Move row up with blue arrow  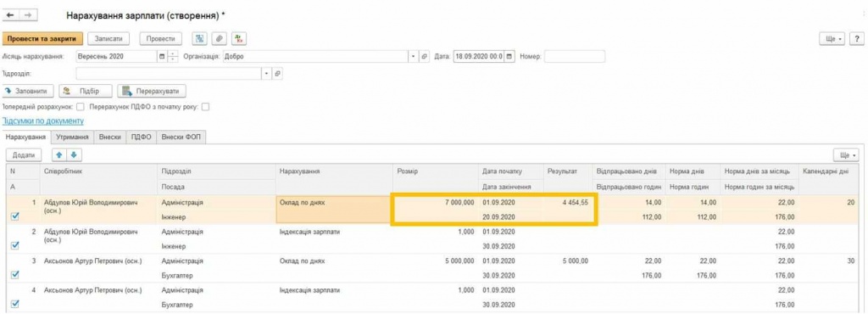pos(59,154)
